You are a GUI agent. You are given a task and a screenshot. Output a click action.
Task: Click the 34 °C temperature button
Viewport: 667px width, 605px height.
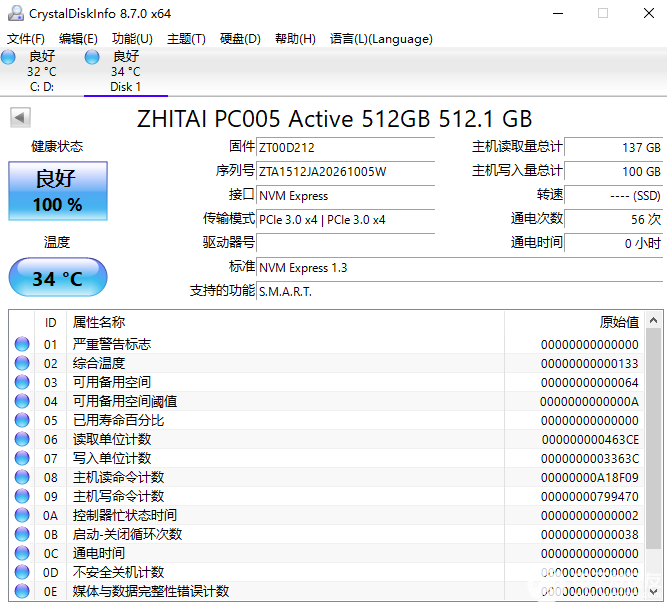(x=58, y=277)
